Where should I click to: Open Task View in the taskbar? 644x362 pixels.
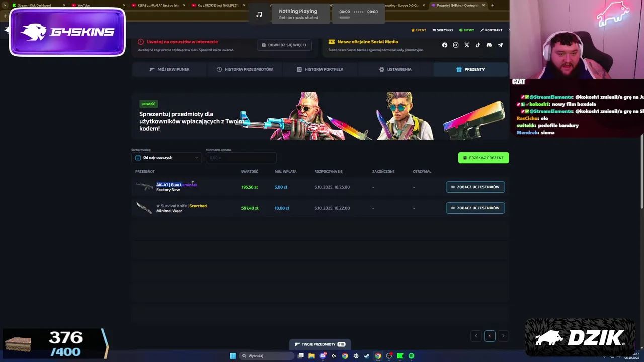(x=300, y=356)
